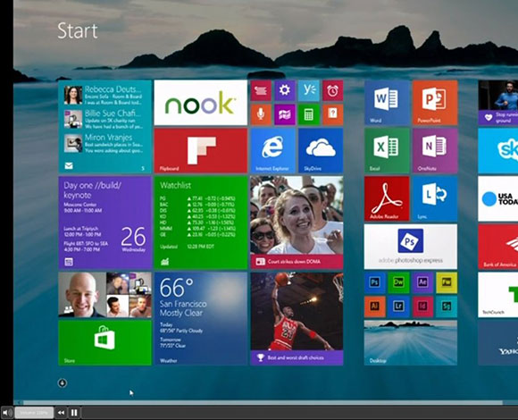Image resolution: width=518 pixels, height=420 pixels.
Task: Open the Yahoo tile
Action: [x=498, y=342]
